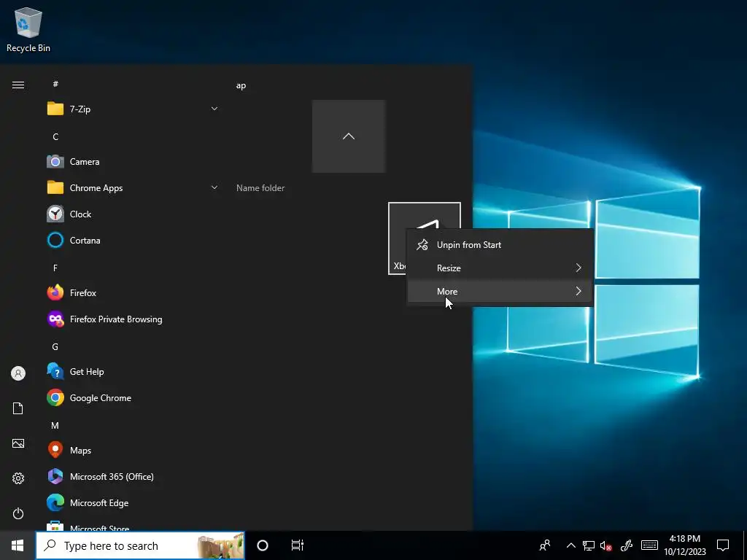Open Microsoft Edge
This screenshot has width=747, height=560.
coord(133,502)
